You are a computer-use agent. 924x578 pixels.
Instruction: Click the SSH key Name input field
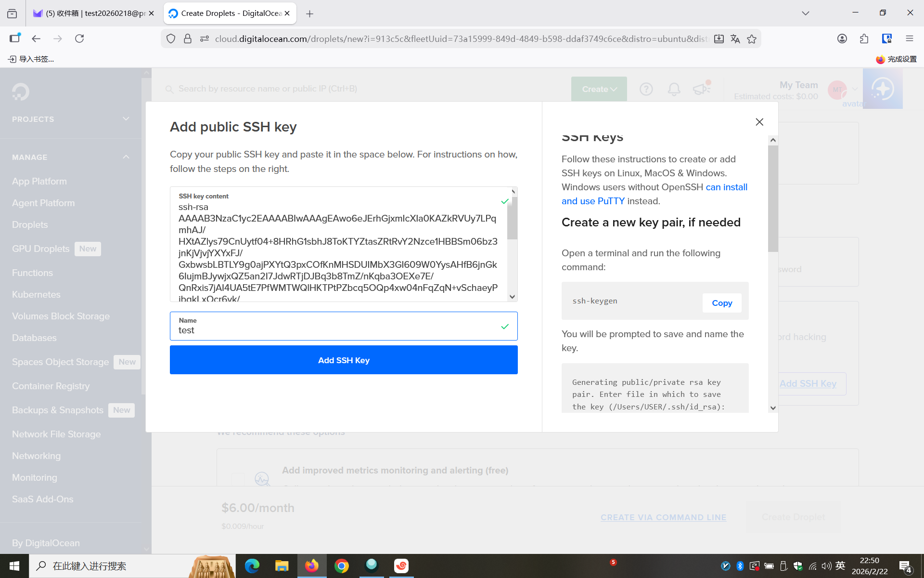337,330
